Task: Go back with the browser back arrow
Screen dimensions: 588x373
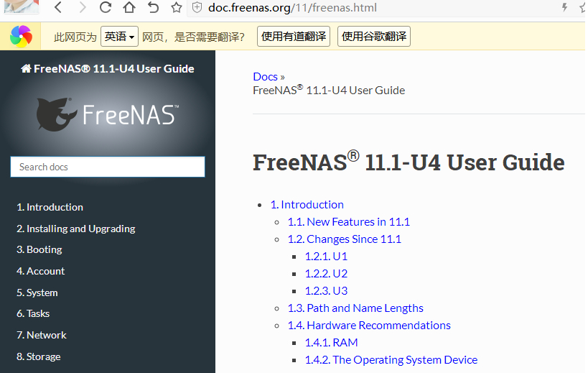Action: (x=58, y=7)
